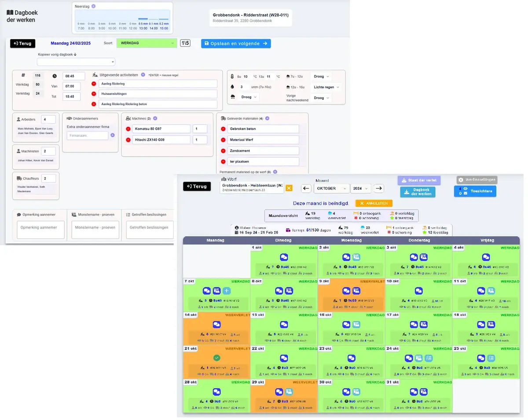Open the checklist icon on 24 okt
This screenshot has height=420, width=528.
tap(429, 358)
